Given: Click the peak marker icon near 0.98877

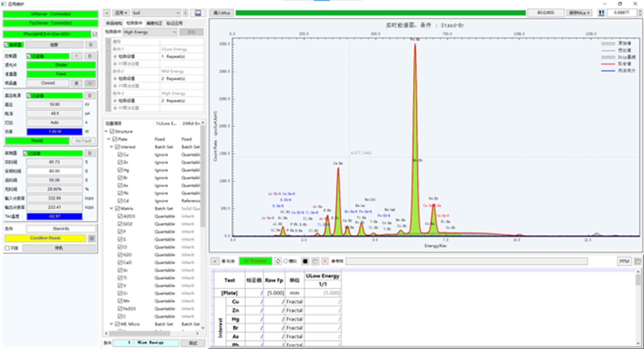Looking at the screenshot, I should [x=601, y=13].
